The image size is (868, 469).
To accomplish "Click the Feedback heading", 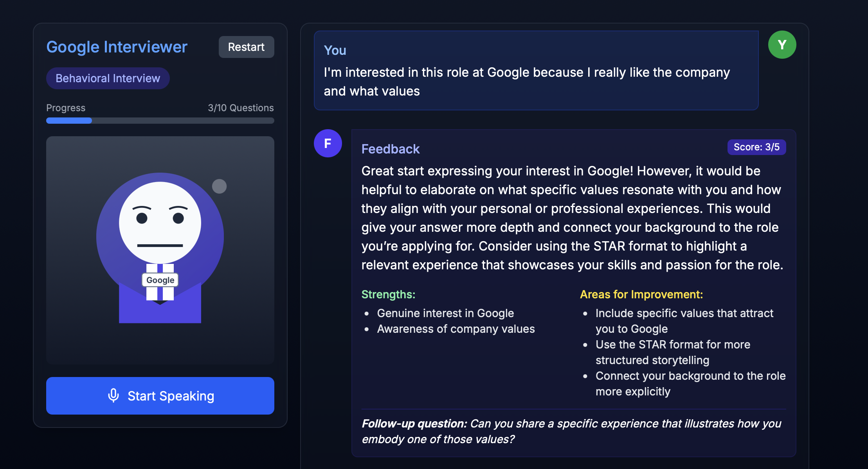I will [x=390, y=149].
